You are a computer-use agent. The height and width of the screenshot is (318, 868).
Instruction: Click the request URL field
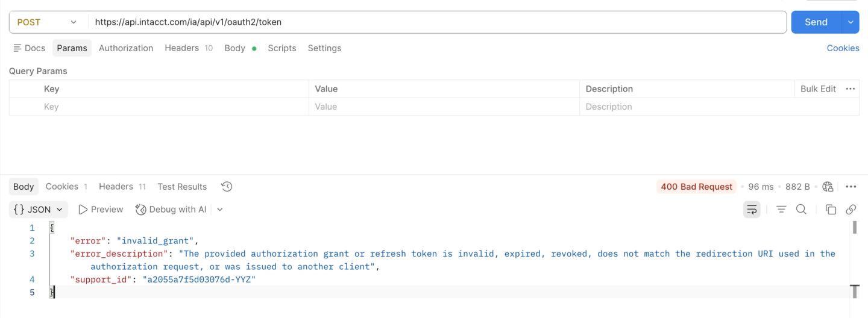438,22
